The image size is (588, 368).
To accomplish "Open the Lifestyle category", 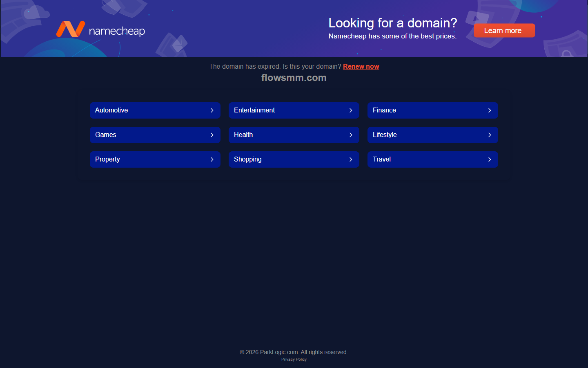I will pos(433,135).
